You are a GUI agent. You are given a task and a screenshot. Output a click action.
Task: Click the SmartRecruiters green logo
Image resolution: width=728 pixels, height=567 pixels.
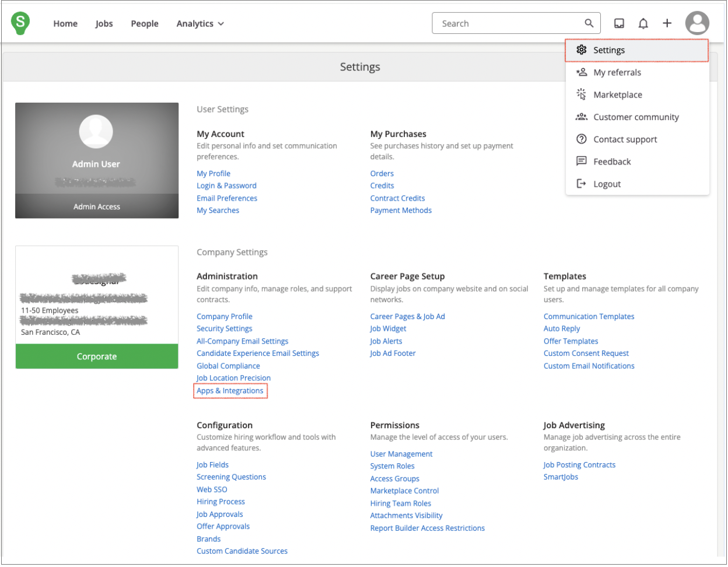click(x=20, y=23)
